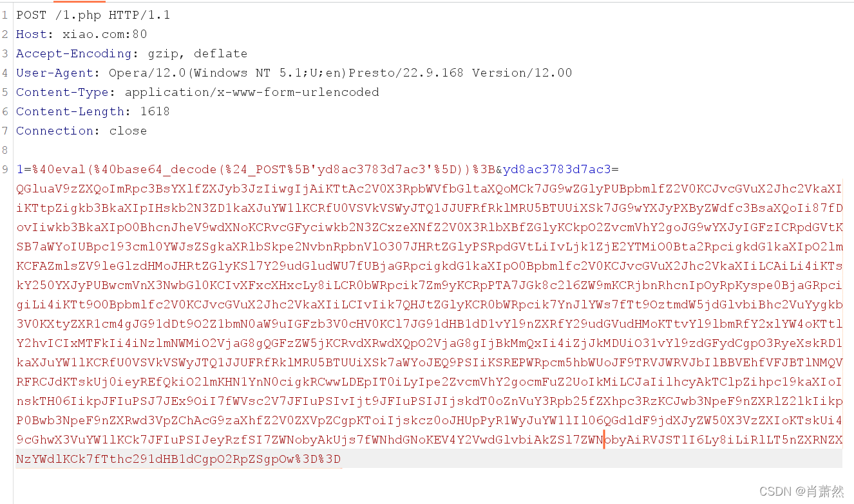Click the Accept-Encoding header name
The image size is (854, 504).
coord(73,53)
